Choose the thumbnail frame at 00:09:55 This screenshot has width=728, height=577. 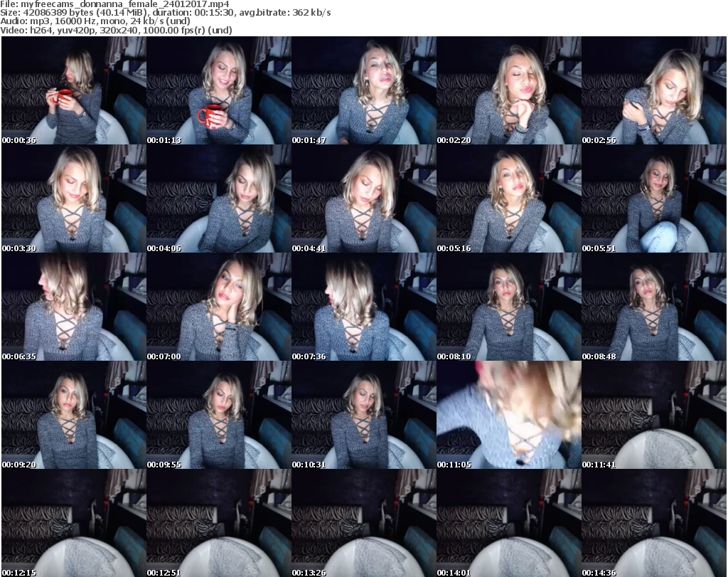(219, 415)
